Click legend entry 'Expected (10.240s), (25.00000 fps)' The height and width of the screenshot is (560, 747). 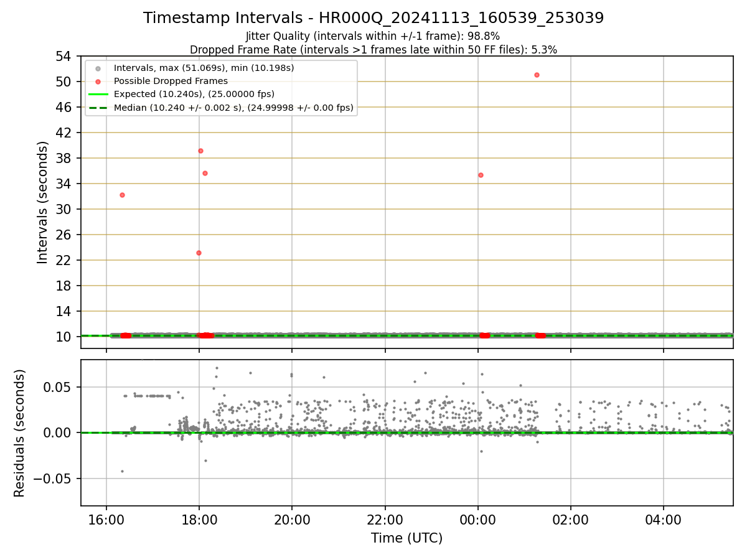point(194,94)
